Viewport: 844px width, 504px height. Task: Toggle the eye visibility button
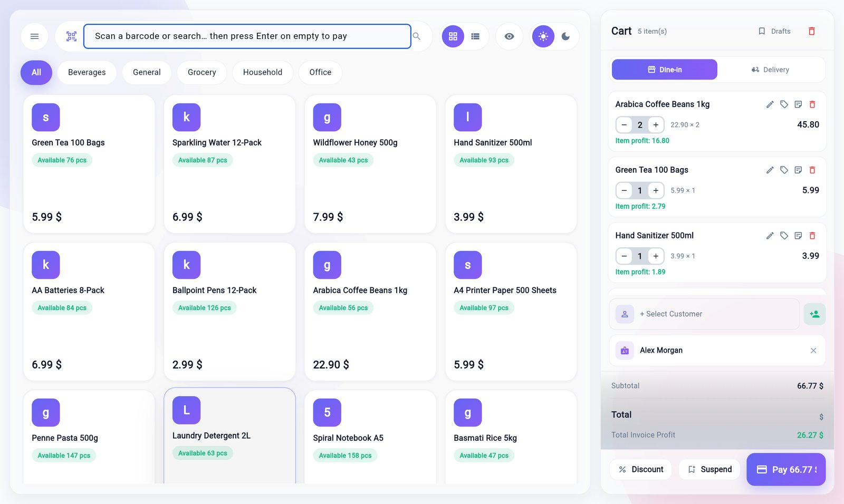coord(509,36)
